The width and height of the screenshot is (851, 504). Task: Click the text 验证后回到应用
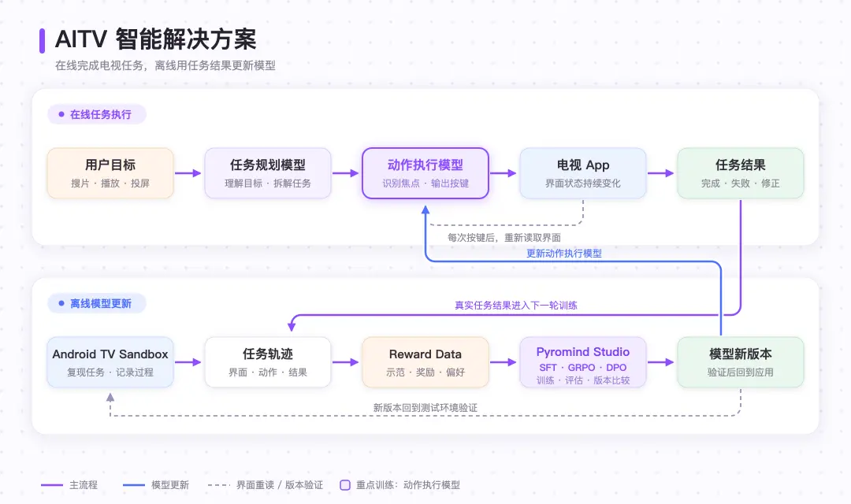click(740, 372)
